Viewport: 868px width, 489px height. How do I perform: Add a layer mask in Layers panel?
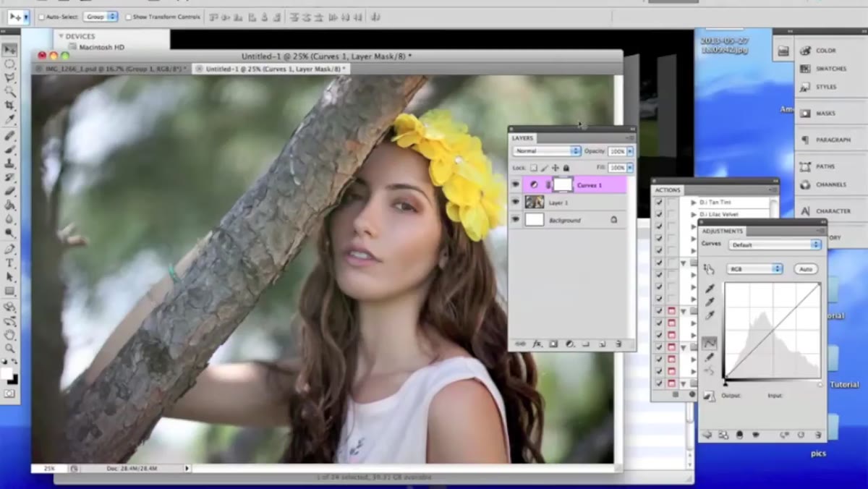(553, 344)
